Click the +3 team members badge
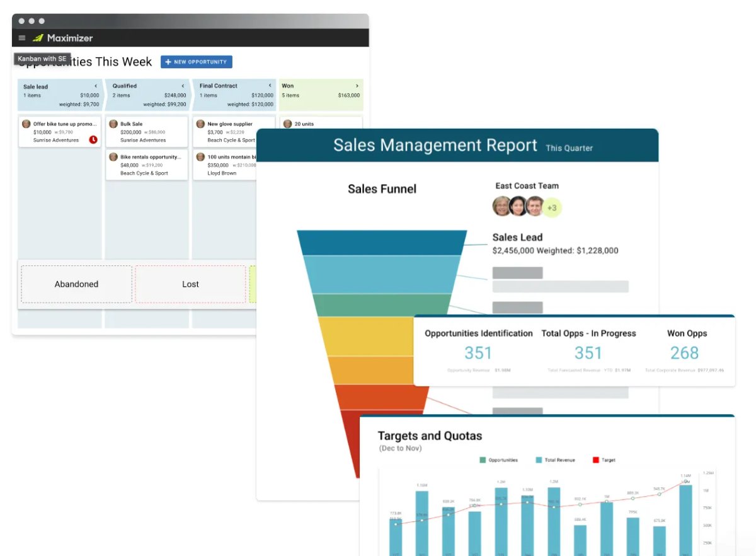The width and height of the screenshot is (756, 556). coord(552,207)
